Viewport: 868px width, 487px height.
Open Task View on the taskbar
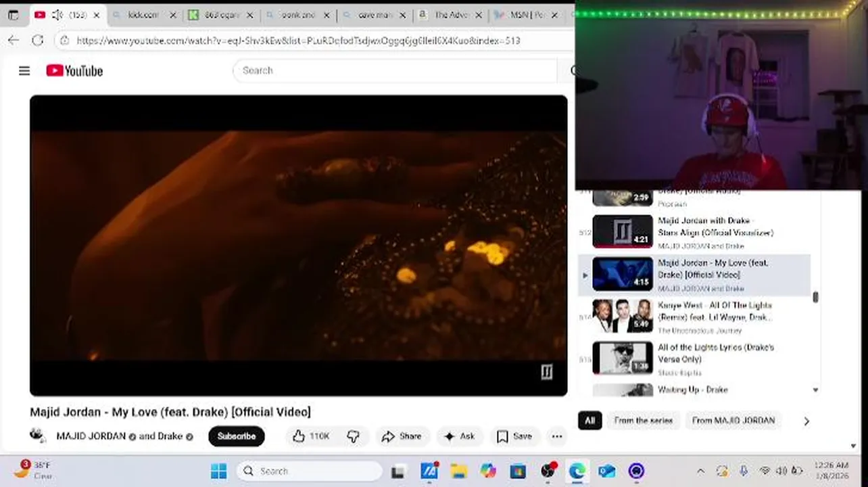click(x=398, y=471)
